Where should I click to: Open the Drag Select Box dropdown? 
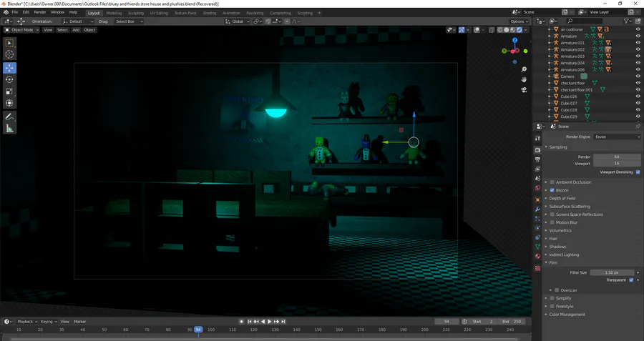pos(129,21)
